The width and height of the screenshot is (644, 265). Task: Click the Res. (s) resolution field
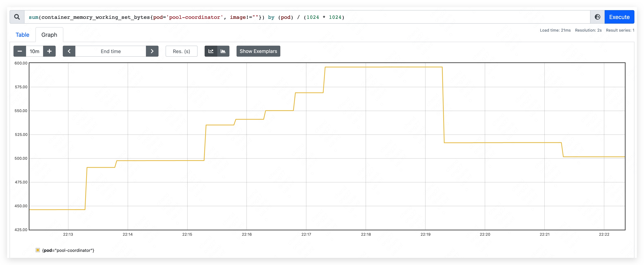tap(182, 51)
